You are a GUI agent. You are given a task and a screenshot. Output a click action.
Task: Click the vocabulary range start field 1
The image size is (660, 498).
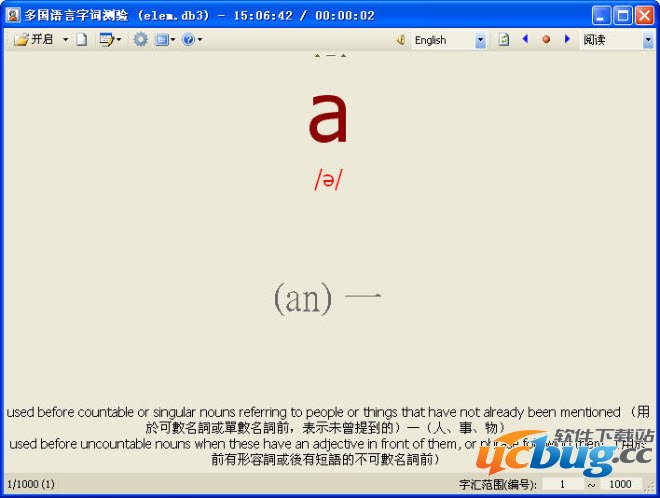click(x=562, y=484)
